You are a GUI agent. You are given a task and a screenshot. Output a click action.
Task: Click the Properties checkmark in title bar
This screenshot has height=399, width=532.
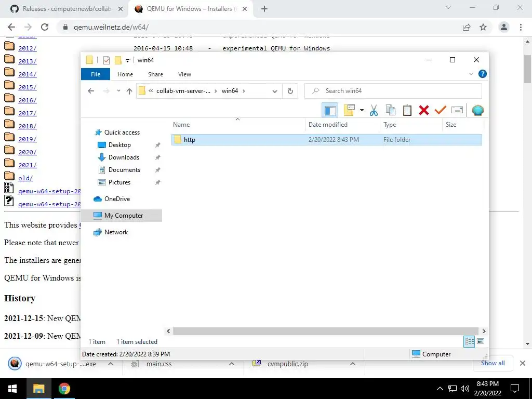[106, 60]
